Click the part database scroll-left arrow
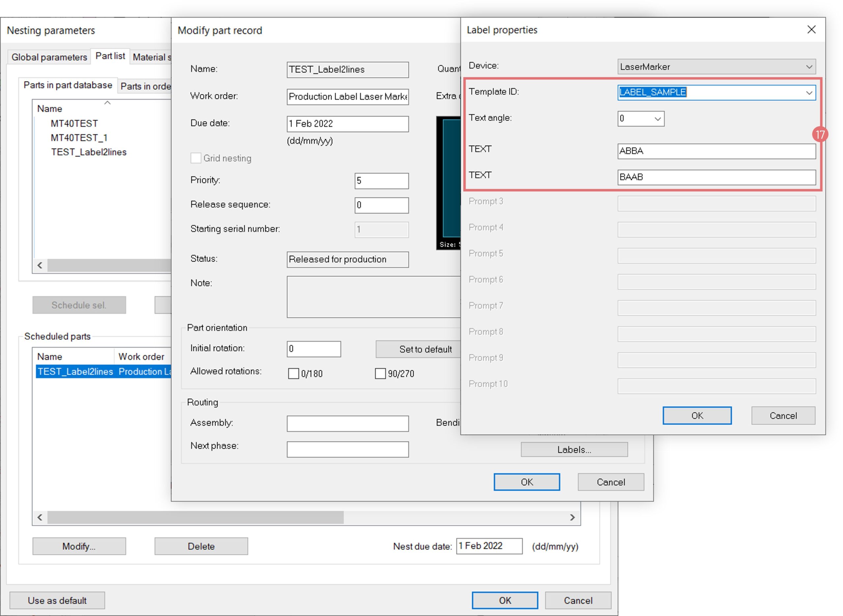The image size is (843, 616). [40, 265]
